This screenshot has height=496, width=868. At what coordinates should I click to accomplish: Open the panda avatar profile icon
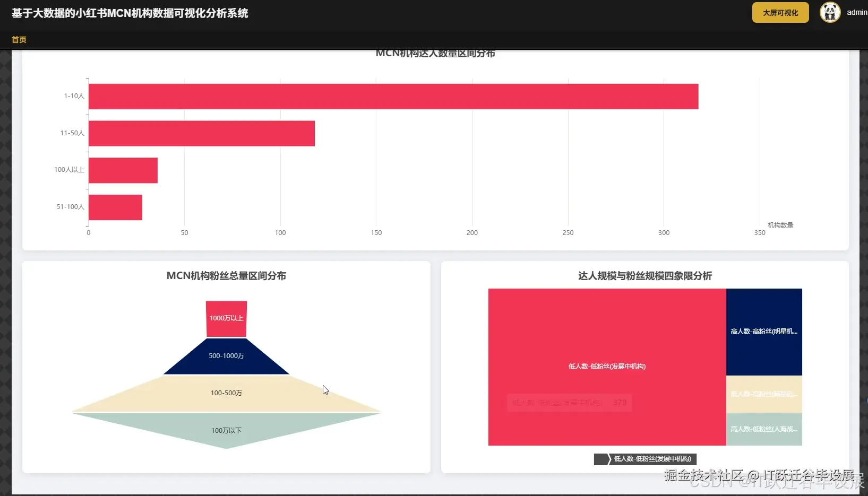(829, 12)
